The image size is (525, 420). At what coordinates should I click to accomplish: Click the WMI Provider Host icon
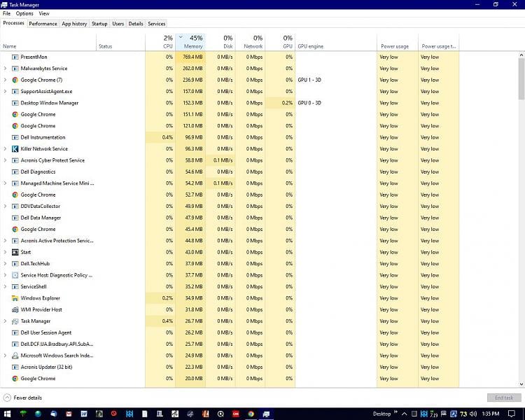coord(15,309)
